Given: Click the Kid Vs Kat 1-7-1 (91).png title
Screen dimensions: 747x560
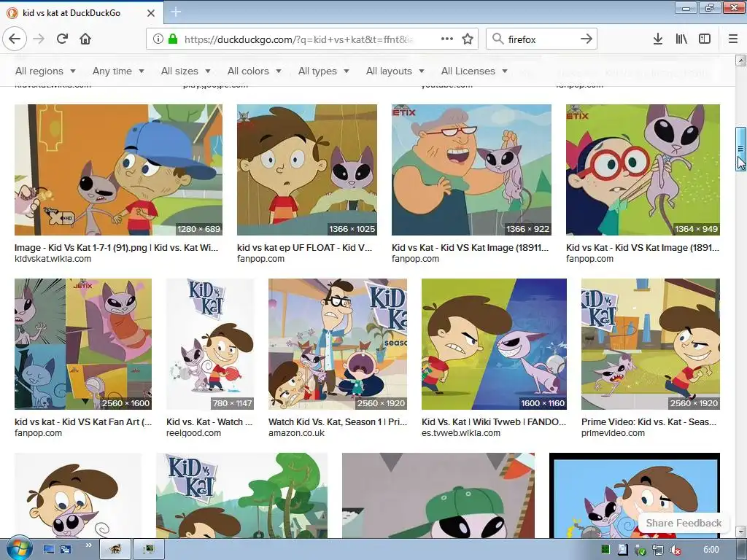Looking at the screenshot, I should coord(116,248).
